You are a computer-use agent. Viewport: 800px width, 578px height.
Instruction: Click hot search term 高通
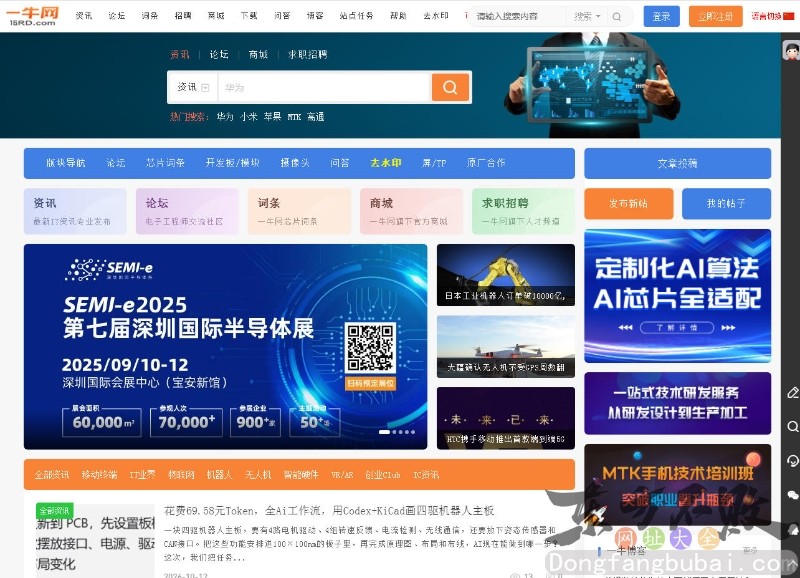pyautogui.click(x=315, y=117)
